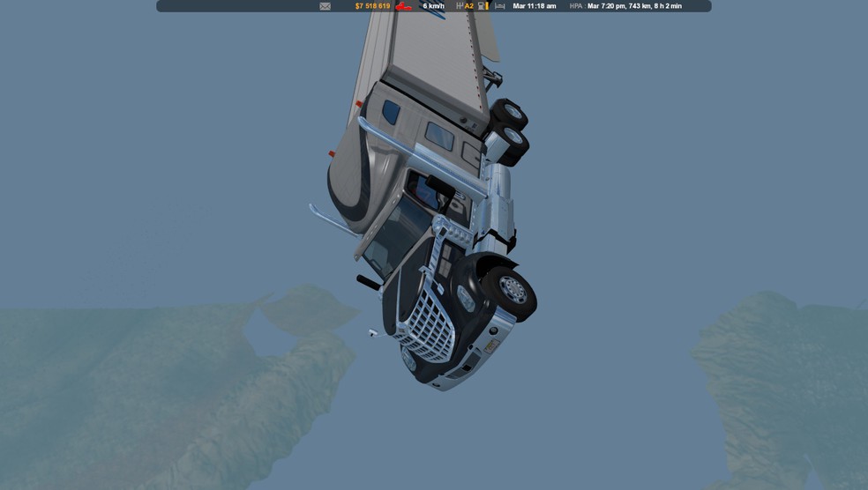The width and height of the screenshot is (868, 490).
Task: Click the 6 km/h speed readout
Action: click(433, 6)
